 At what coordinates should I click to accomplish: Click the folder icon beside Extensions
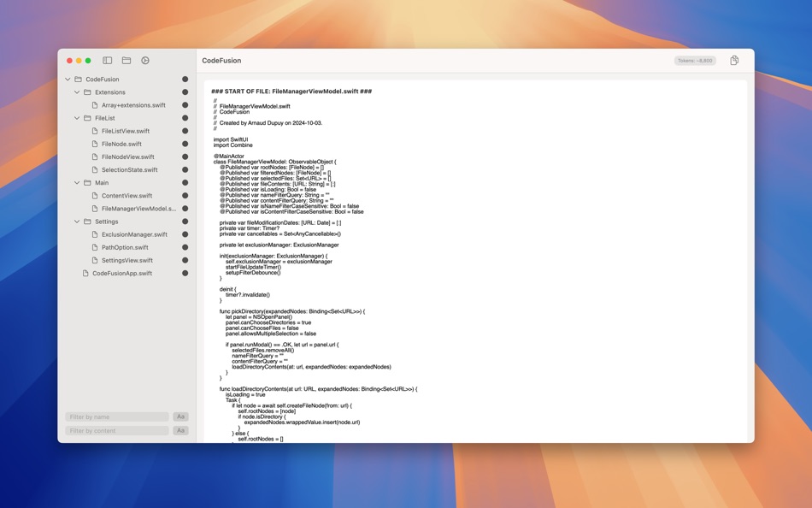87,92
